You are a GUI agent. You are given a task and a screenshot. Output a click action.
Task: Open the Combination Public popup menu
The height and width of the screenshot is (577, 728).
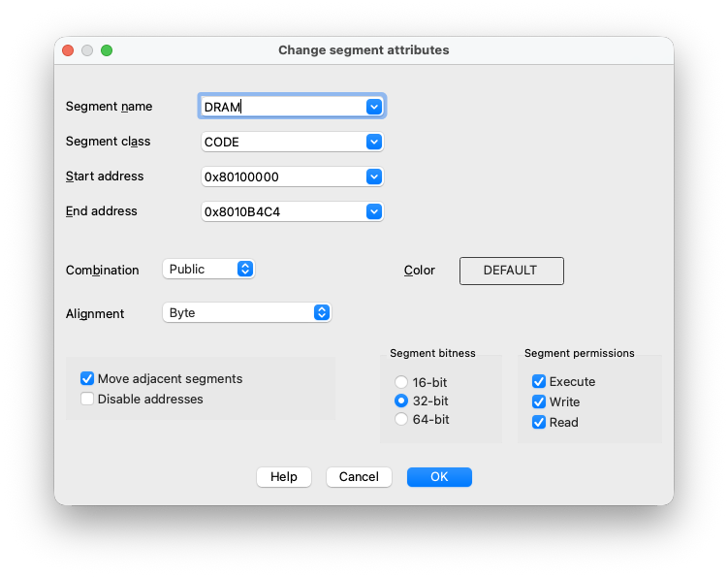point(245,269)
